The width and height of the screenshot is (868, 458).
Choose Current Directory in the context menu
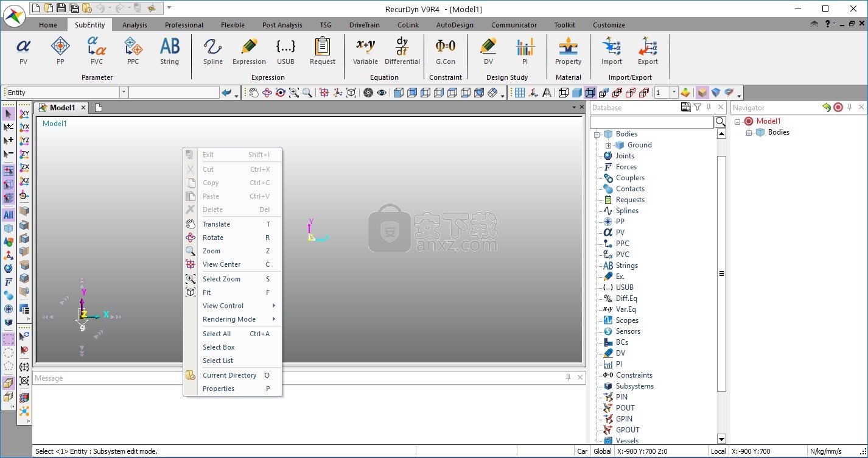233,375
